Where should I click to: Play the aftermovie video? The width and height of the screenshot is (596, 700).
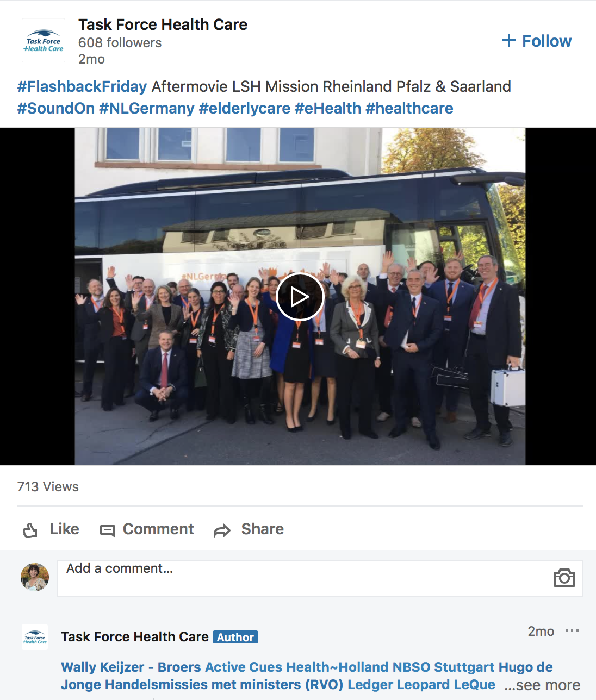click(300, 297)
